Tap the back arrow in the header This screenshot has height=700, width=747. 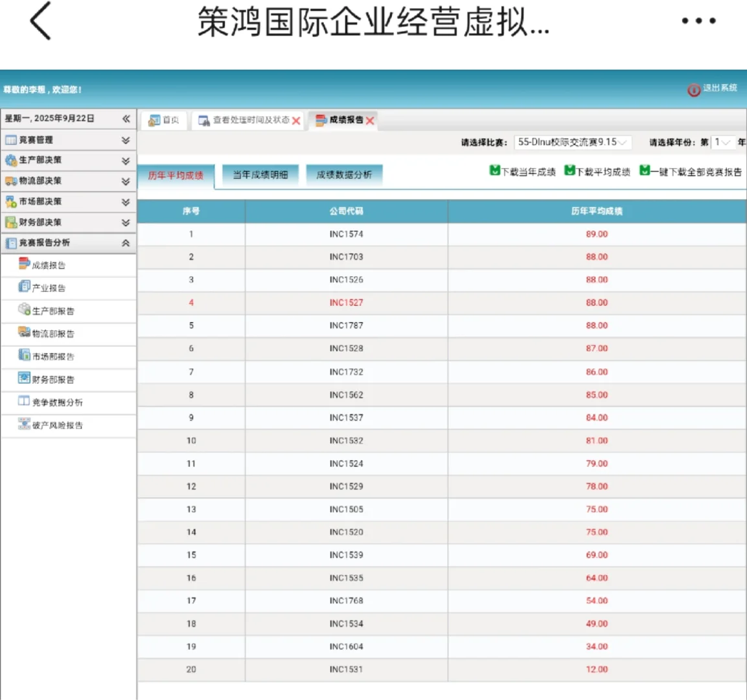click(x=41, y=21)
